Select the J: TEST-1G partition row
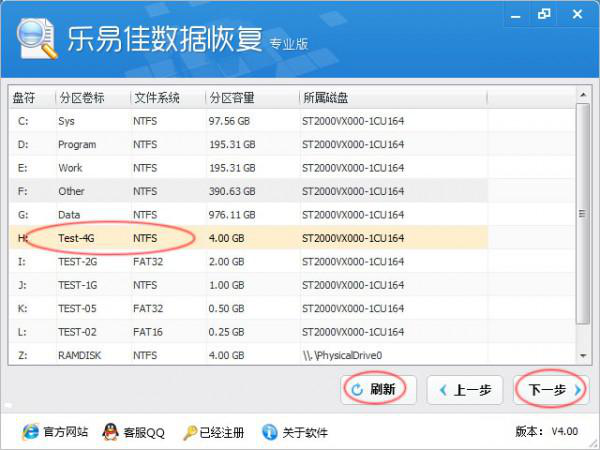 click(x=248, y=285)
